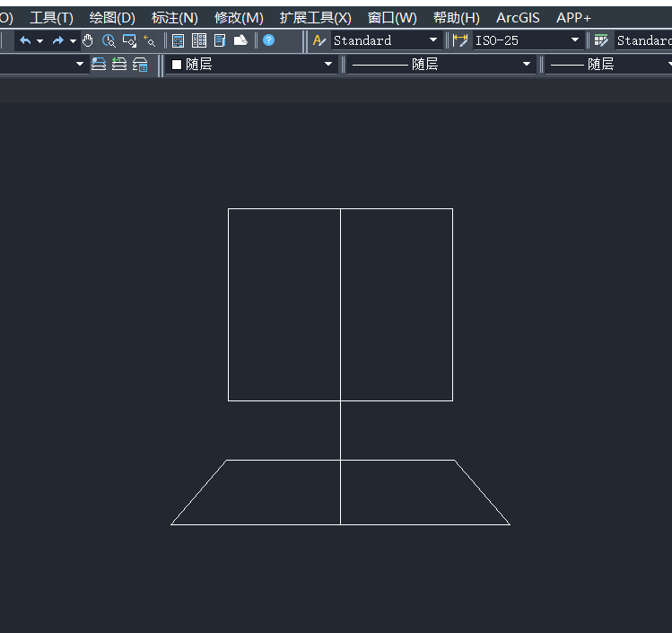
Task: Expand the layer list dropdown arrow
Action: (80, 64)
